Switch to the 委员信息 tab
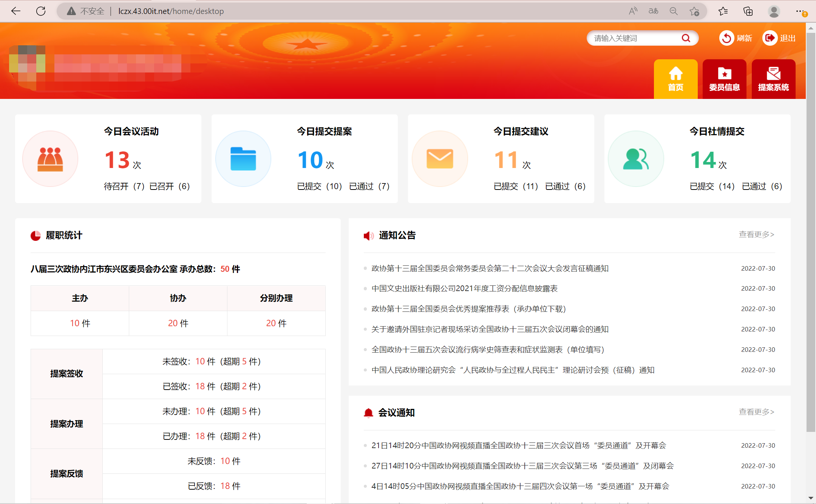816x504 pixels. (724, 79)
